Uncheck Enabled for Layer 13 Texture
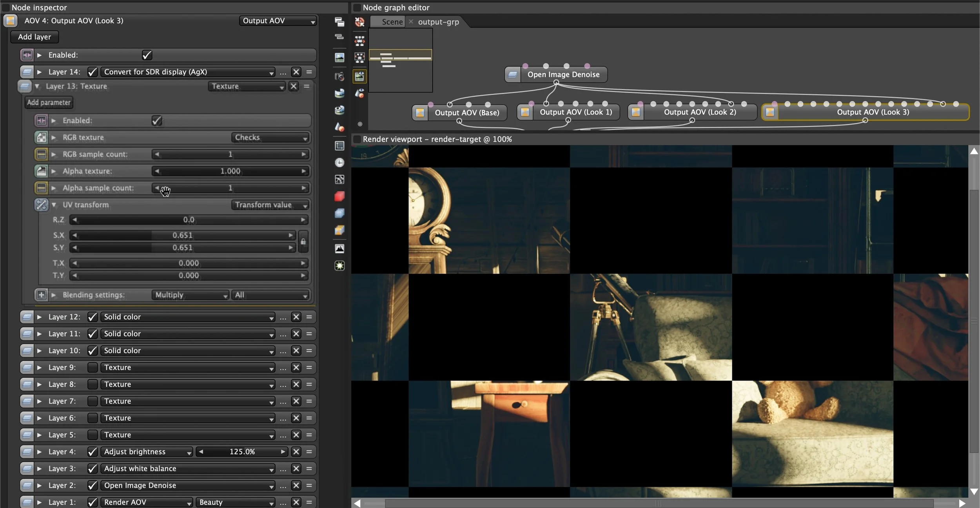 [157, 121]
